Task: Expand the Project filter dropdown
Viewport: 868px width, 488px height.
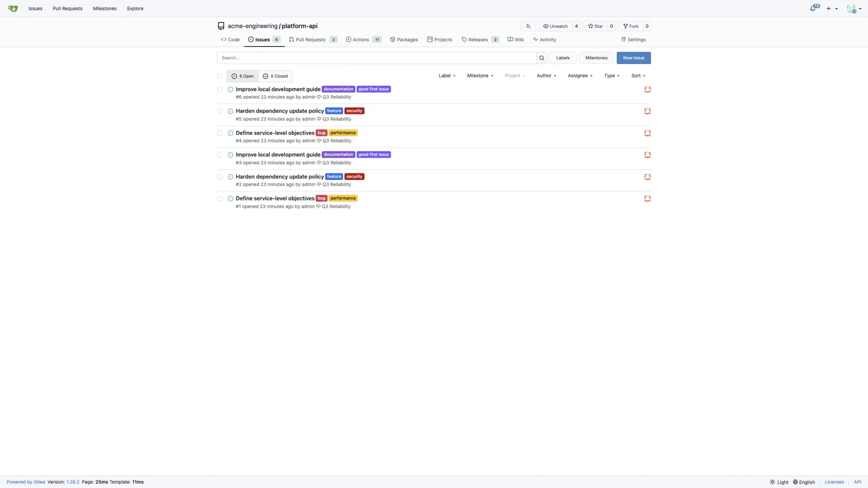Action: [515, 76]
